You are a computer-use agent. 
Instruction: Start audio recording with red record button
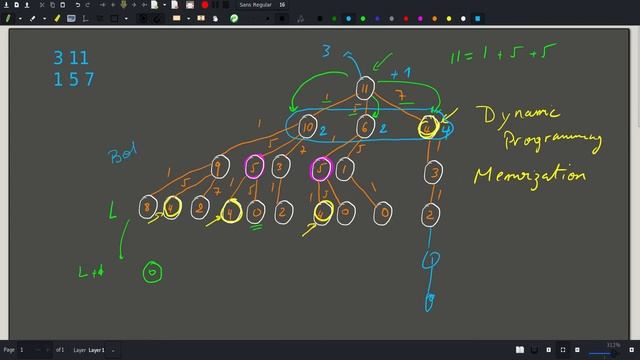coord(205,5)
